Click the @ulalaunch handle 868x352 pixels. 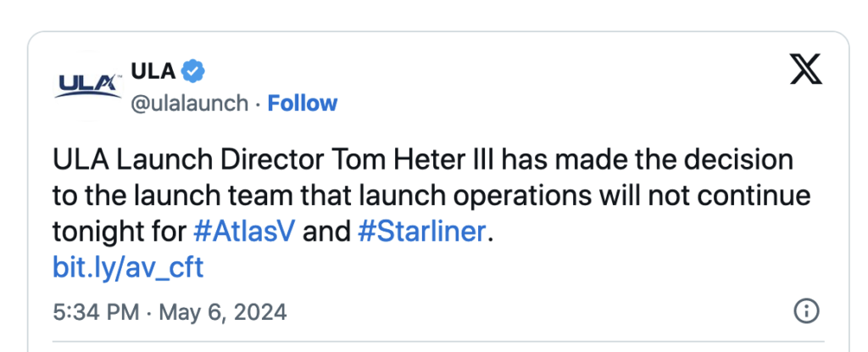tap(190, 103)
